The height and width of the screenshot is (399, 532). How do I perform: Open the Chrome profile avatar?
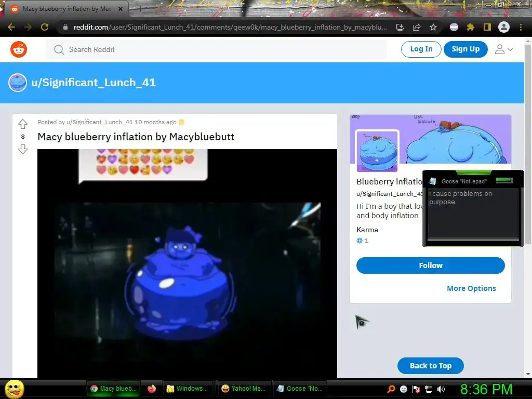click(504, 27)
